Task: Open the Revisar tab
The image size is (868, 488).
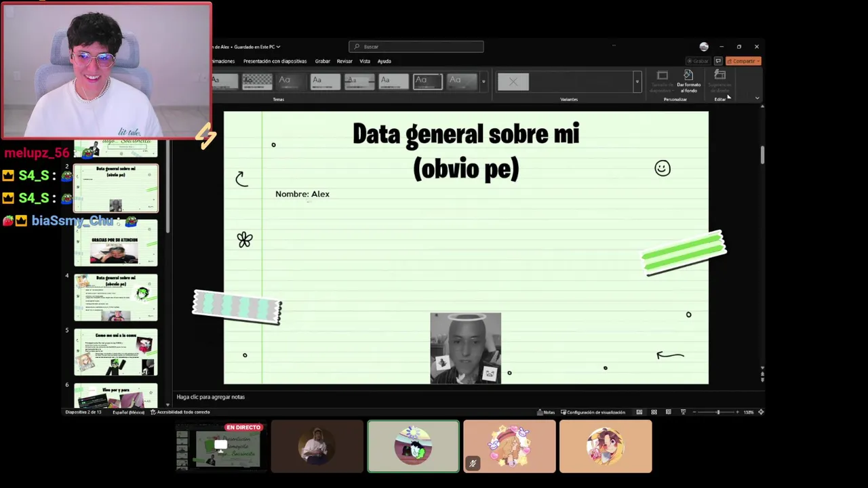Action: 344,61
